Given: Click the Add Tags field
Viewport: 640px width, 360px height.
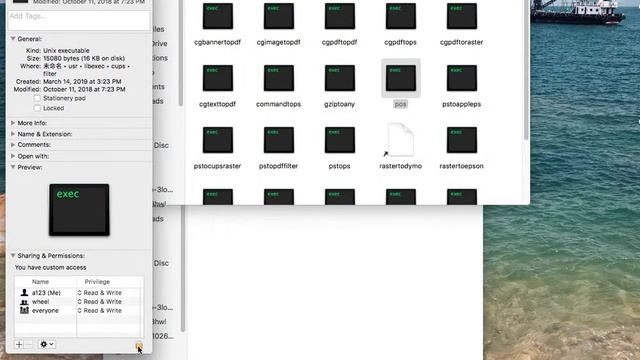Looking at the screenshot, I should click(79, 20).
